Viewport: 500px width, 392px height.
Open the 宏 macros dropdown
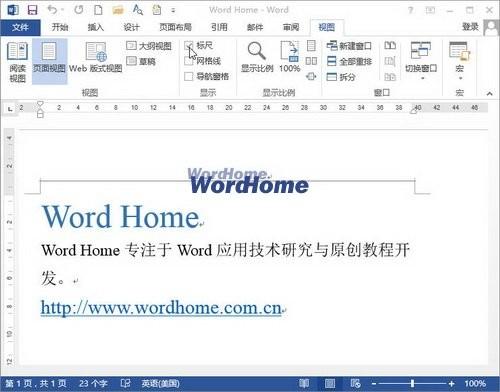[460, 61]
